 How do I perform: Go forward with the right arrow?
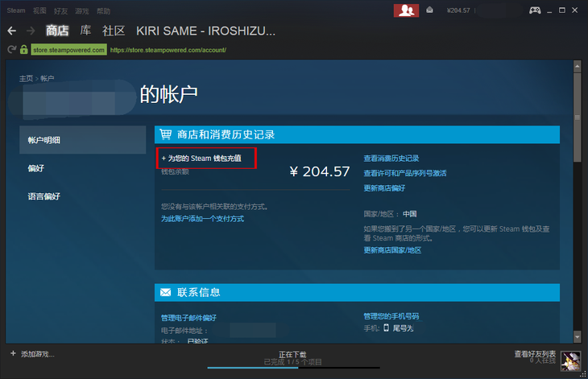pyautogui.click(x=31, y=31)
